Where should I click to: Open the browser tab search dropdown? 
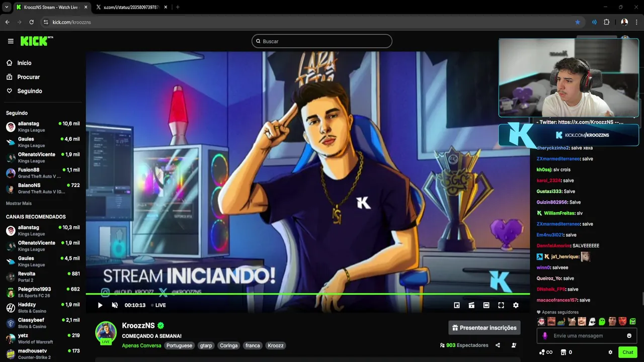[7, 7]
